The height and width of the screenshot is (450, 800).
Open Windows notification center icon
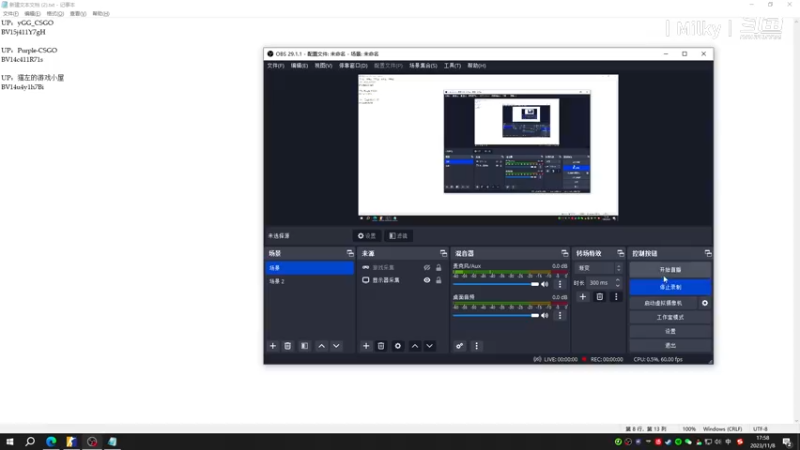787,442
